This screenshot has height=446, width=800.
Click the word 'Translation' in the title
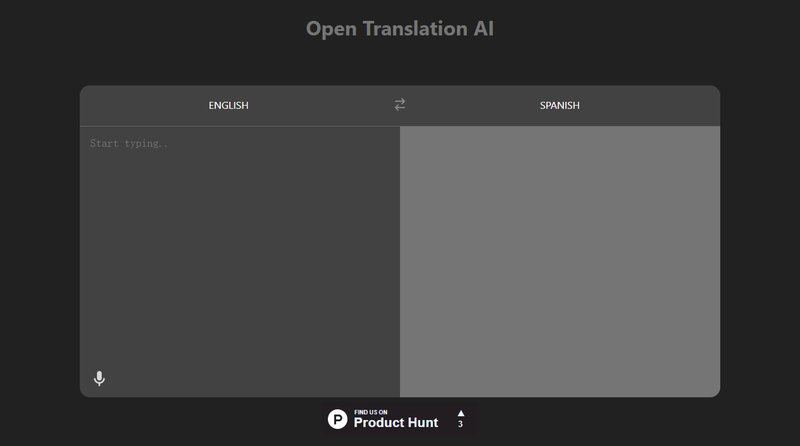(x=412, y=28)
